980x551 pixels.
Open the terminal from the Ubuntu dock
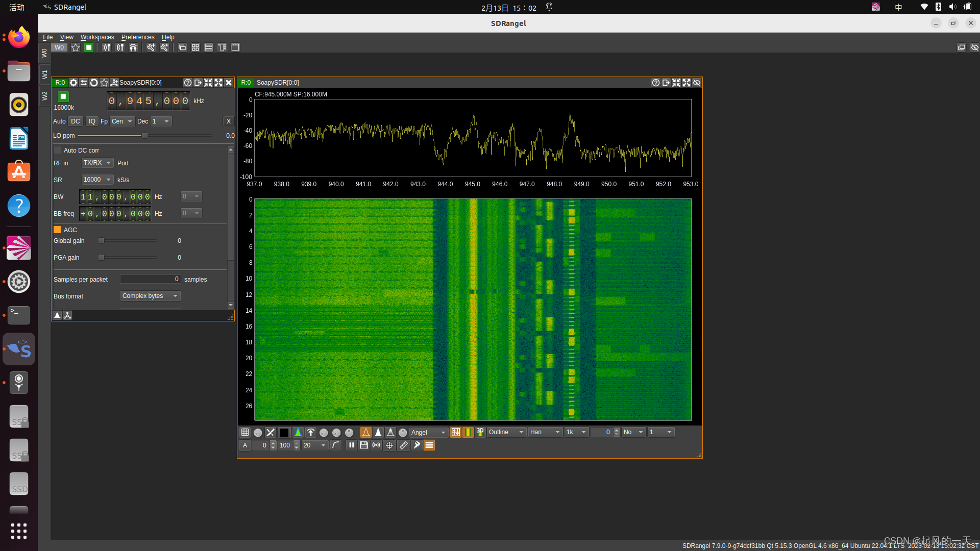pos(19,315)
